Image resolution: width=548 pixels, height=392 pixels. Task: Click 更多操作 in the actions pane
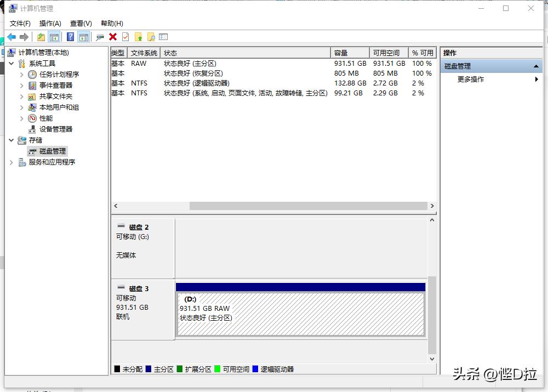[471, 79]
